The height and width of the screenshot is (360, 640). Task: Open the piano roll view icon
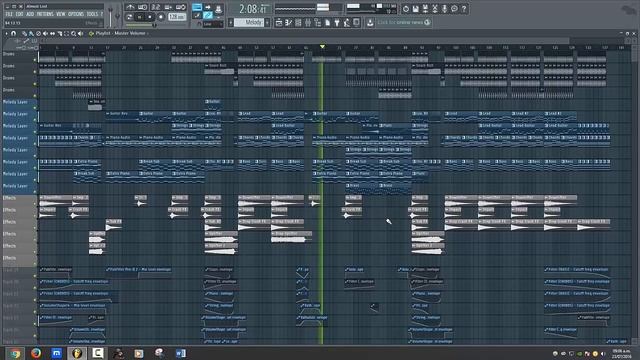click(x=289, y=23)
